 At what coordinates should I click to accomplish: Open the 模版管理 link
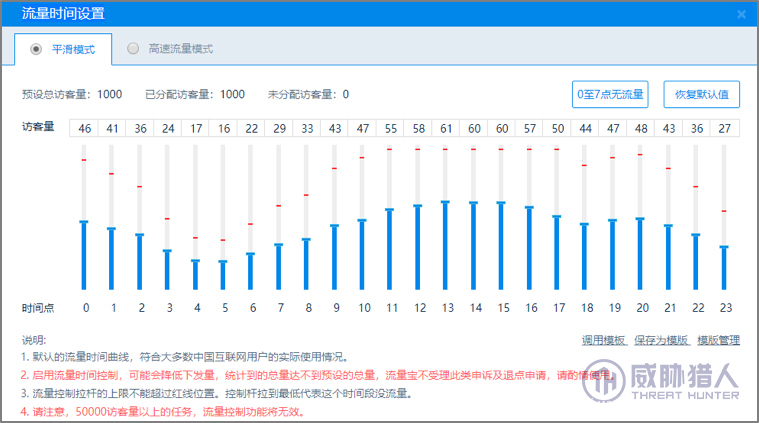click(718, 340)
